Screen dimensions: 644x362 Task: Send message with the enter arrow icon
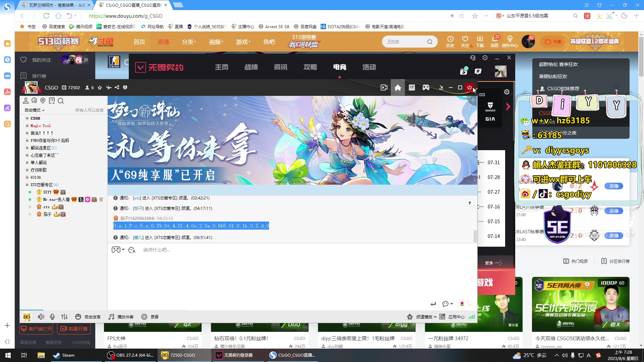click(433, 304)
